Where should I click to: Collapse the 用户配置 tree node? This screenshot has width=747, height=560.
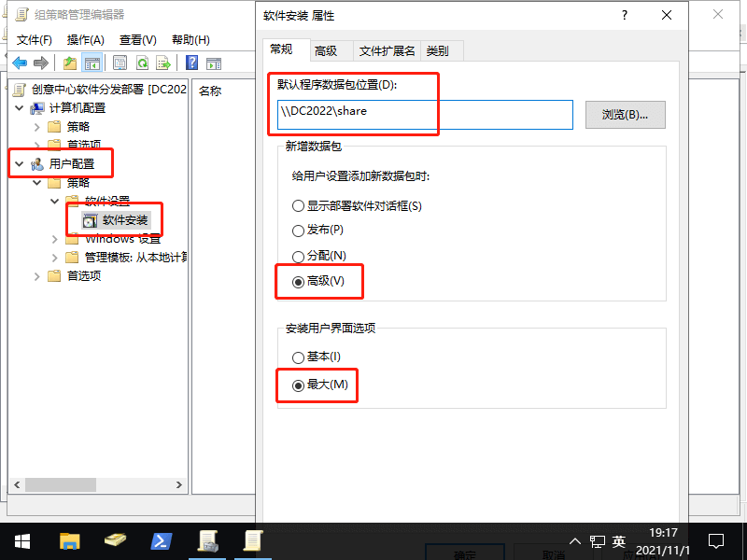point(20,164)
